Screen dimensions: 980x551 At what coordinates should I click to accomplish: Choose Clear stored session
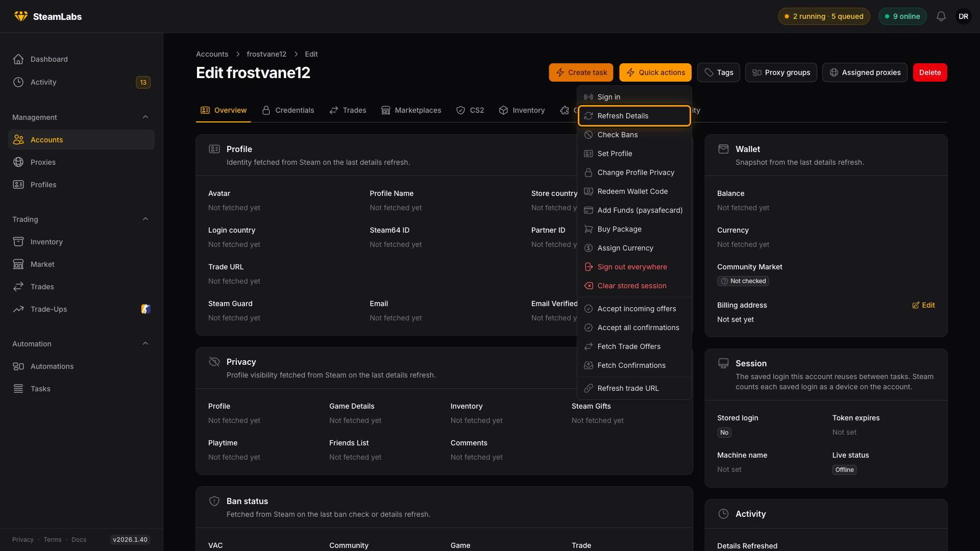click(634, 286)
